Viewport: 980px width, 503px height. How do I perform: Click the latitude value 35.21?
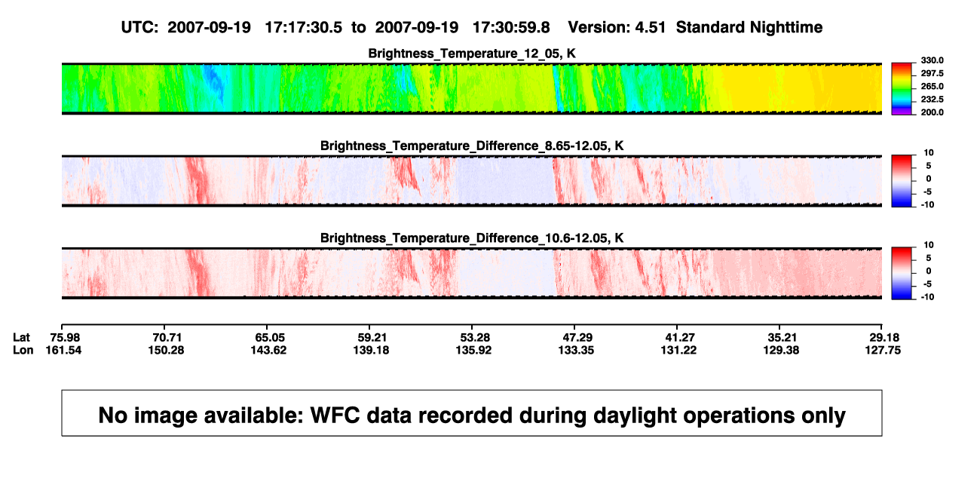(x=782, y=337)
